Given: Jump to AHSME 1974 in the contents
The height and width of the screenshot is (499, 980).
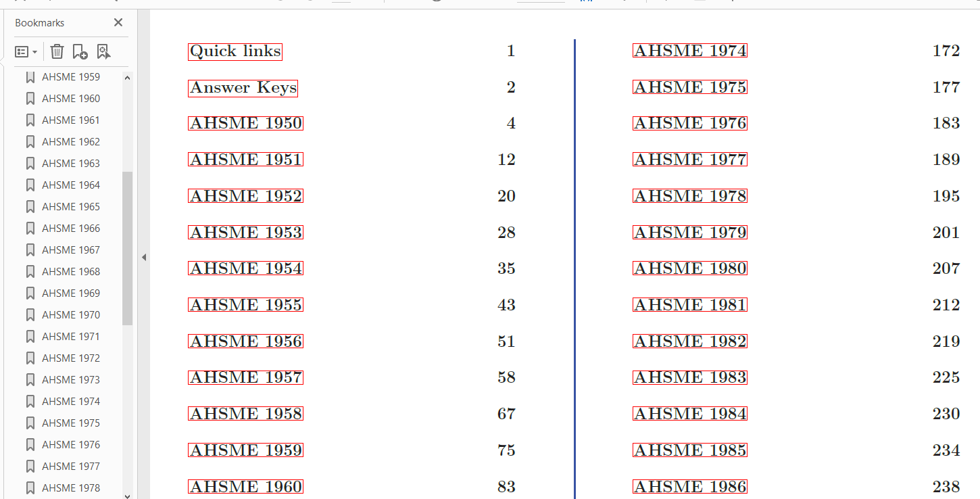Looking at the screenshot, I should 689,51.
